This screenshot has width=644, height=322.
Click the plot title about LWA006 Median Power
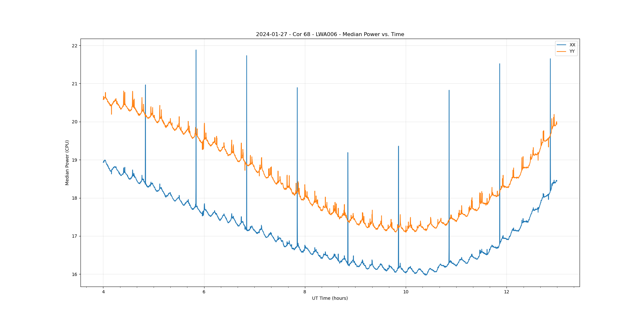tap(330, 34)
